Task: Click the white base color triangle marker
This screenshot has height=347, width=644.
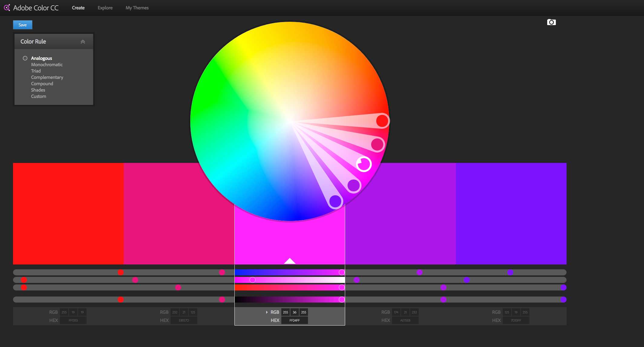Action: [x=289, y=261]
